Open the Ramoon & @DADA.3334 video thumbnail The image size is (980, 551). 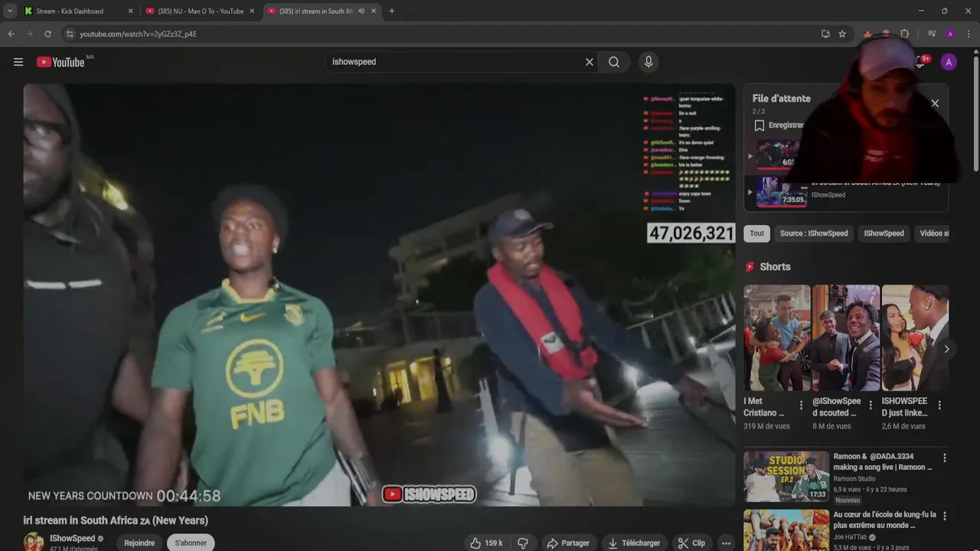pyautogui.click(x=786, y=476)
